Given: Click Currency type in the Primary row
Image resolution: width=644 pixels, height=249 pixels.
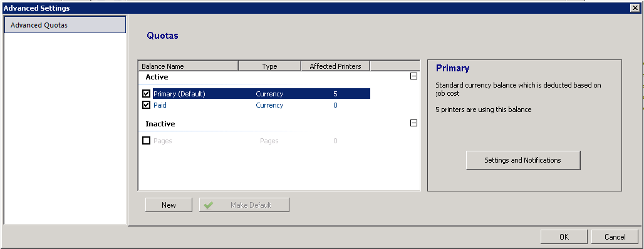Looking at the screenshot, I should pyautogui.click(x=269, y=94).
